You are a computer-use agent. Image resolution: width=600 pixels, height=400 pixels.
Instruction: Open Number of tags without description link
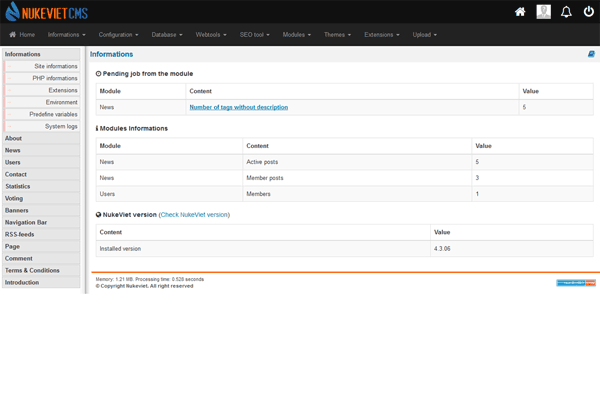tap(238, 107)
